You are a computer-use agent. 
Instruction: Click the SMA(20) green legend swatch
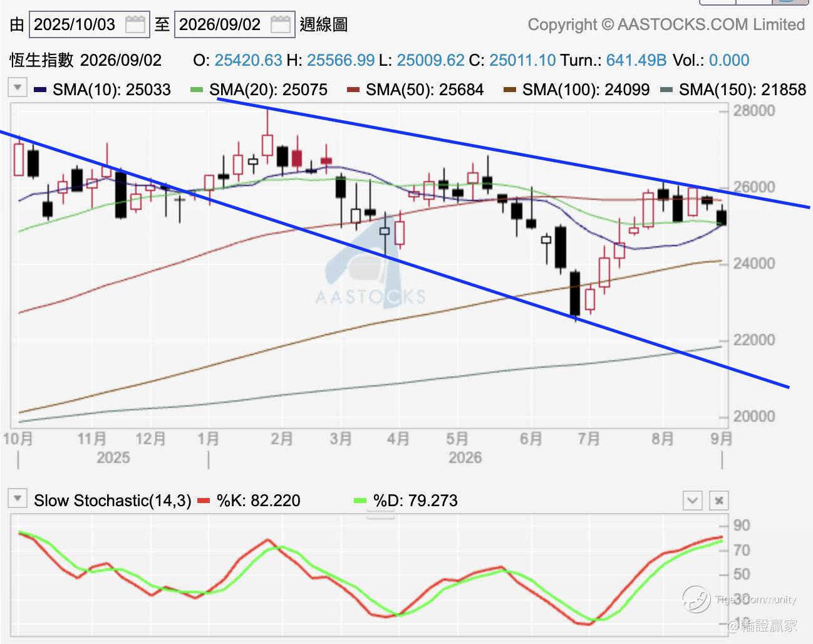[197, 90]
